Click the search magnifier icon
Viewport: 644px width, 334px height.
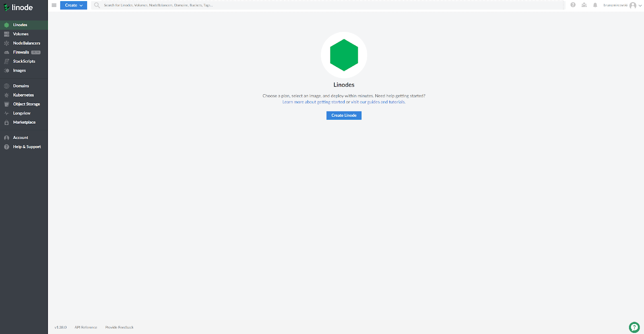(x=97, y=5)
